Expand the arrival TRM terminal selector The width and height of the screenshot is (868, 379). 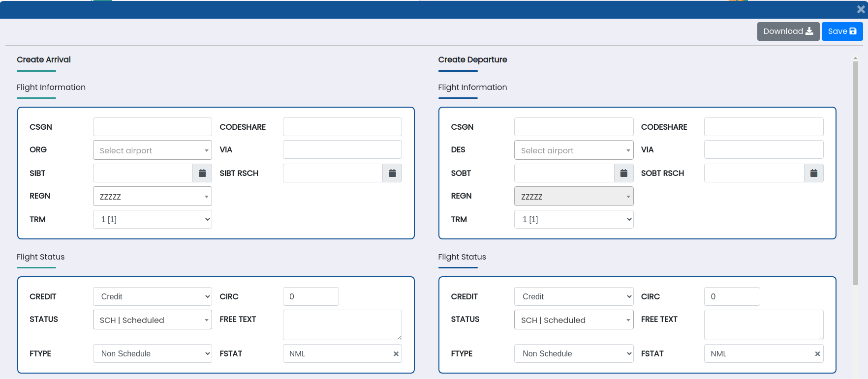152,219
